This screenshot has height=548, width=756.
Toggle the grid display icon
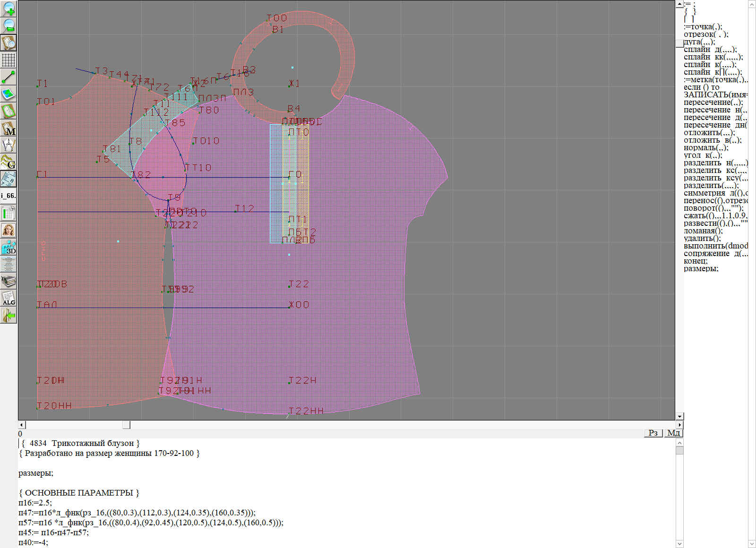coord(9,60)
